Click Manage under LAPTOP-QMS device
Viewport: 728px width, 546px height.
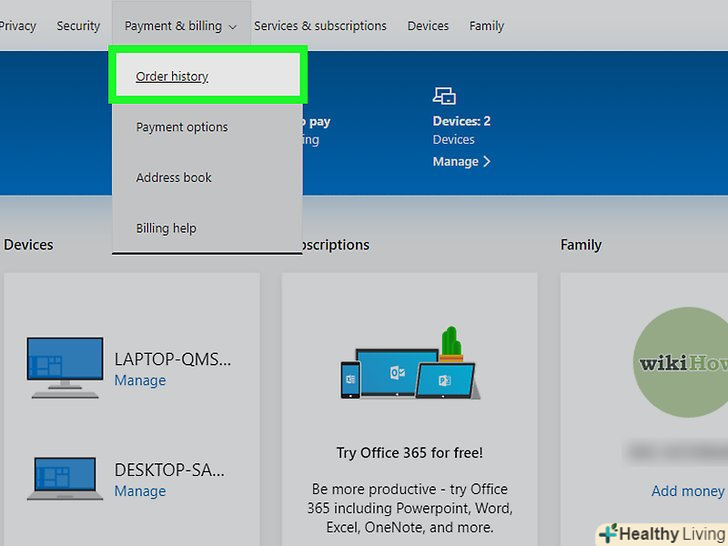[x=140, y=381]
